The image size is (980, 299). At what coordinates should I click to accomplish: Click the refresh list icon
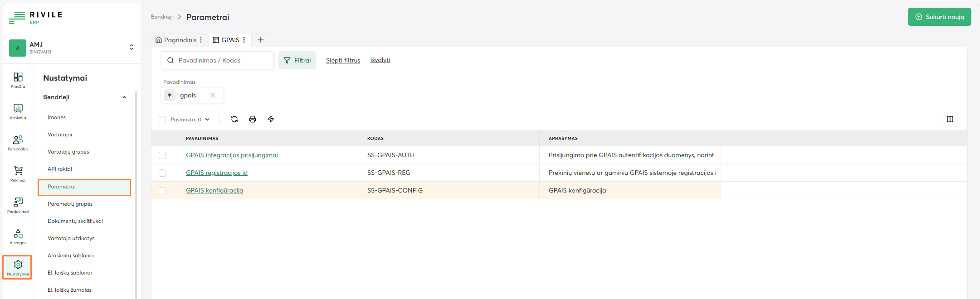[234, 119]
